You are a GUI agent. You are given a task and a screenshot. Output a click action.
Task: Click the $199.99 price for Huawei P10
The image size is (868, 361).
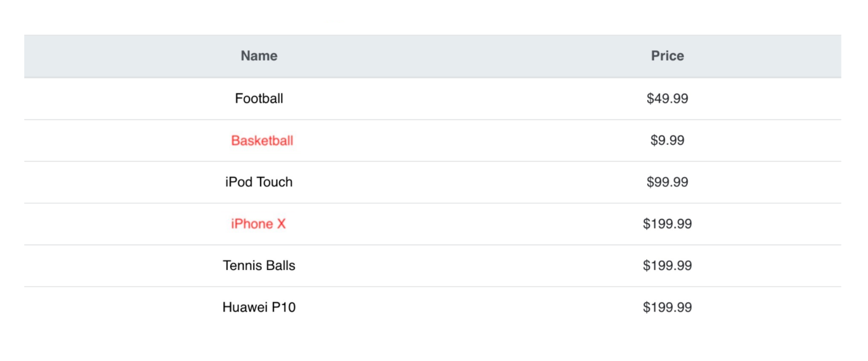click(667, 307)
